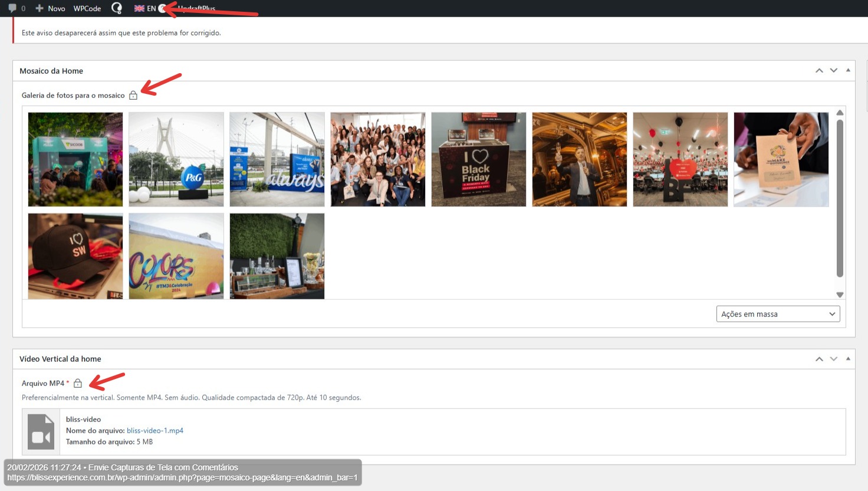868x491 pixels.
Task: Toggle collapse of Mosaico da Home panel
Action: 848,71
